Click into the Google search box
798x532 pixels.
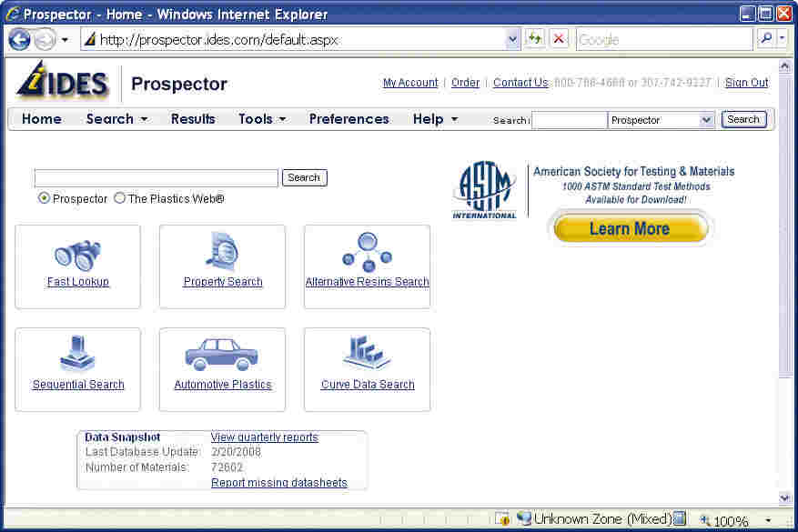click(x=664, y=39)
